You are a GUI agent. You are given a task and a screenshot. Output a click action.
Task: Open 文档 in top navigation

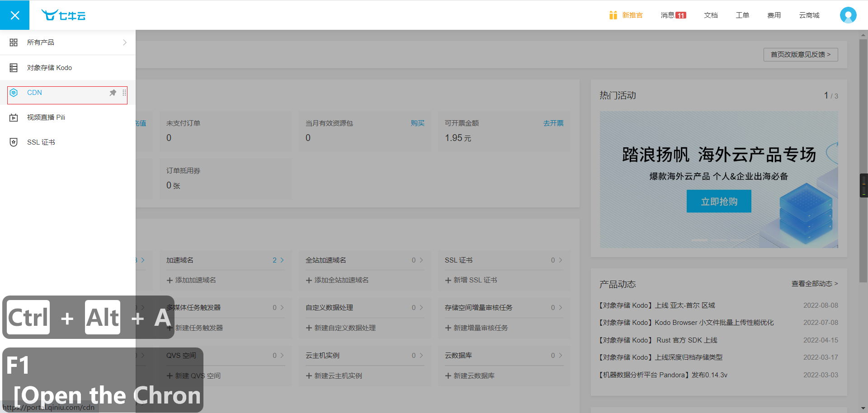(x=711, y=15)
